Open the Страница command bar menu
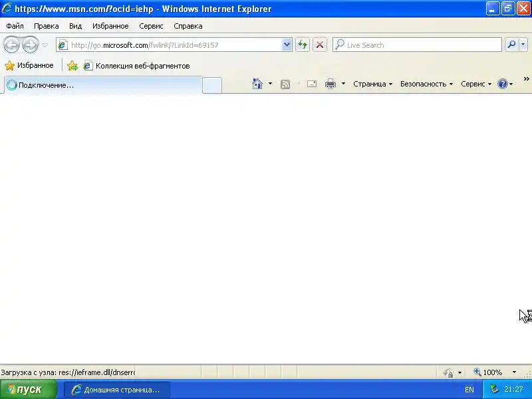 pyautogui.click(x=372, y=84)
